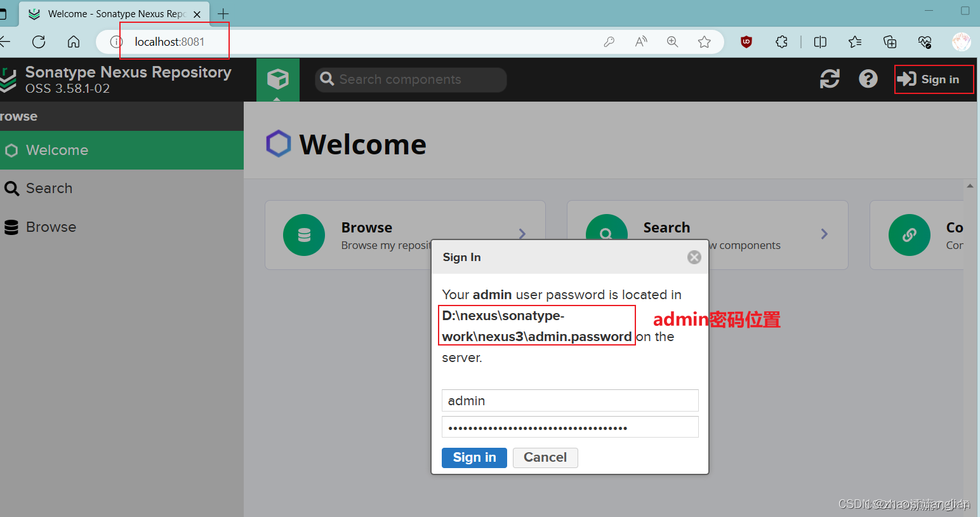
Task: Click the browser home icon
Action: point(74,42)
